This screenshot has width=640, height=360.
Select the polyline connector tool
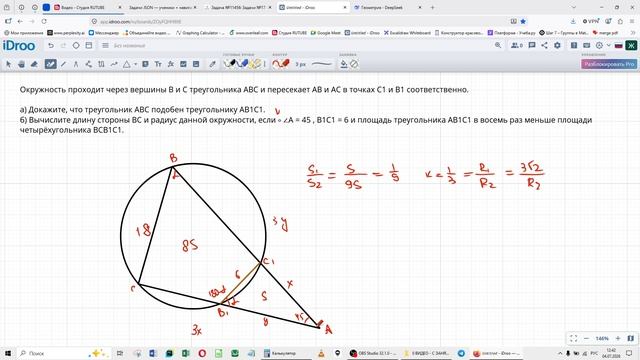click(x=89, y=64)
